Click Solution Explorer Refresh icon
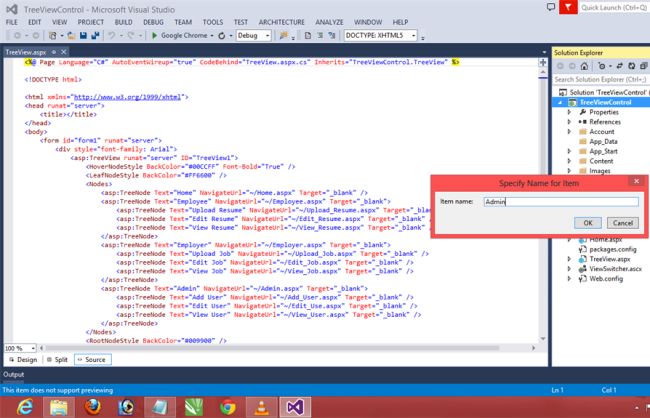 tap(632, 66)
